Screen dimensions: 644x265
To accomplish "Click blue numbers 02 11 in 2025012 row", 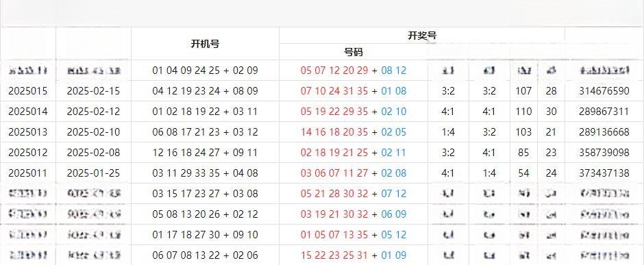I will [393, 153].
